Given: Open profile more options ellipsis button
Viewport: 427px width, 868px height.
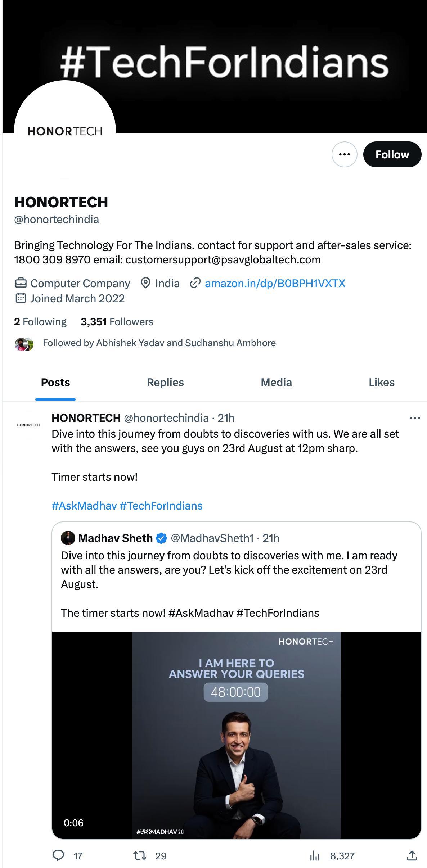Looking at the screenshot, I should (x=344, y=154).
